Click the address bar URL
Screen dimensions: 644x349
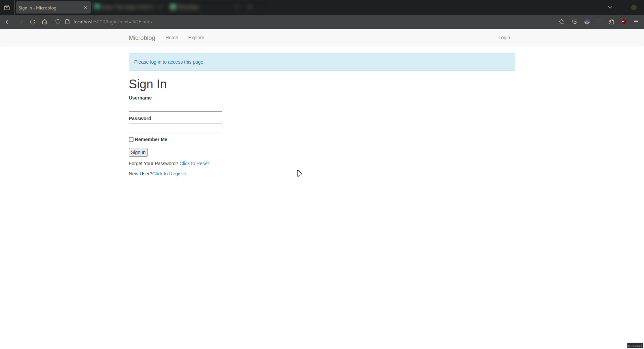113,22
